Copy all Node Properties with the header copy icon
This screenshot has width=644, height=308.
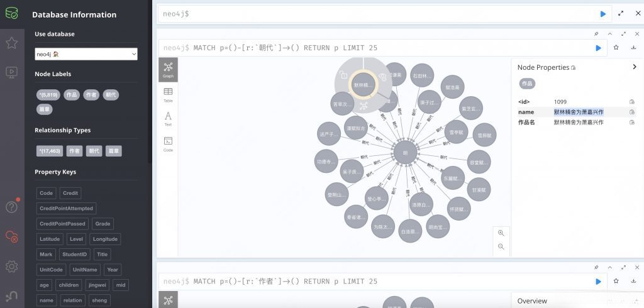pos(574,68)
